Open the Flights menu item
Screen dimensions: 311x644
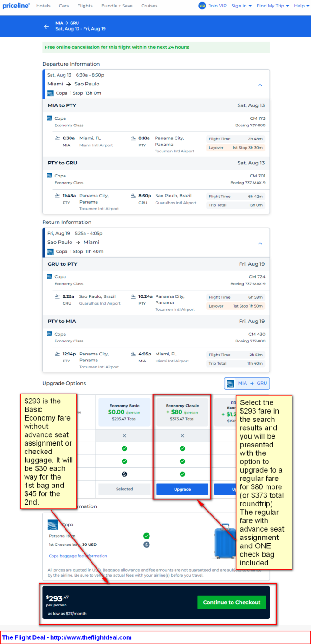(85, 6)
